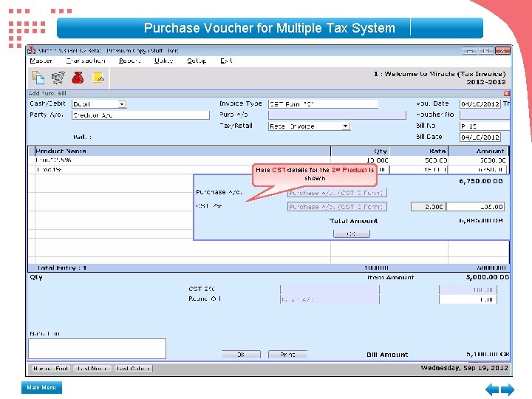The height and width of the screenshot is (399, 532).
Task: Open the Transaction menu
Action: [x=86, y=61]
